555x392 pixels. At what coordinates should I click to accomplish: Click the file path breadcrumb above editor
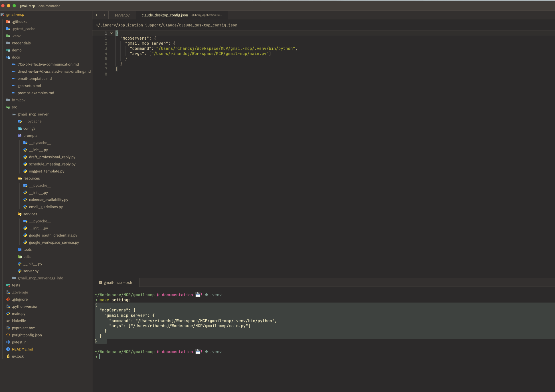coord(166,25)
